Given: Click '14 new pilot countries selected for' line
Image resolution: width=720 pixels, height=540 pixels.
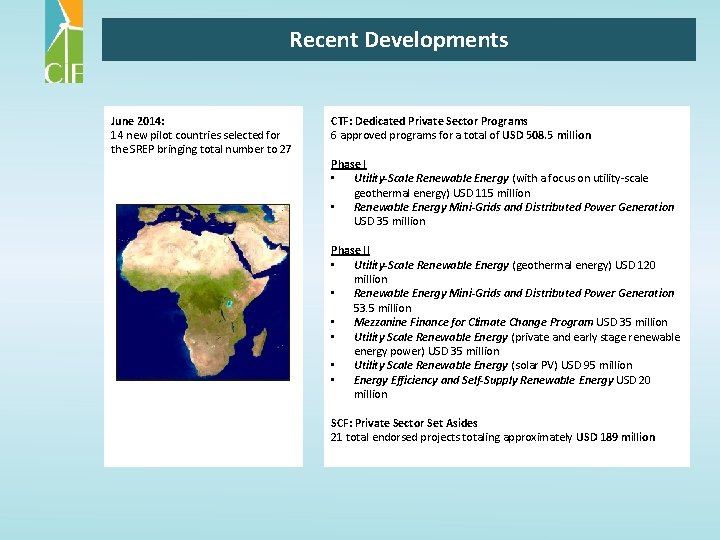Looking at the screenshot, I should pos(195,135).
